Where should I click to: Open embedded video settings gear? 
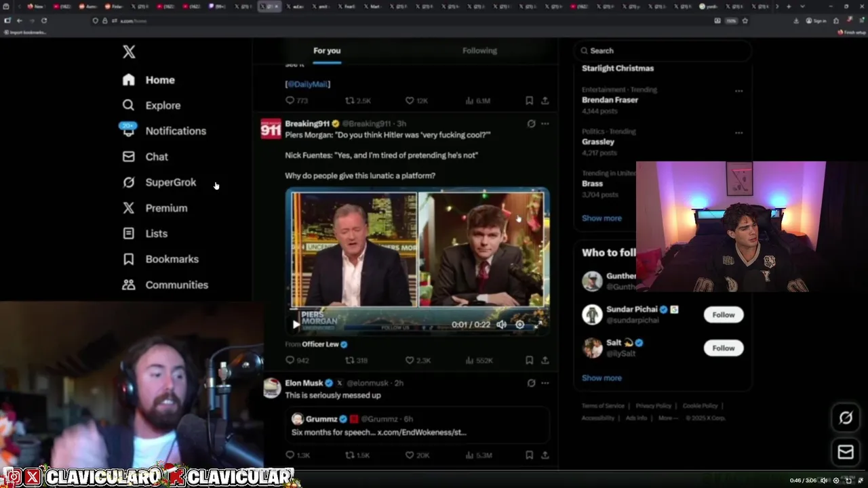pos(519,325)
